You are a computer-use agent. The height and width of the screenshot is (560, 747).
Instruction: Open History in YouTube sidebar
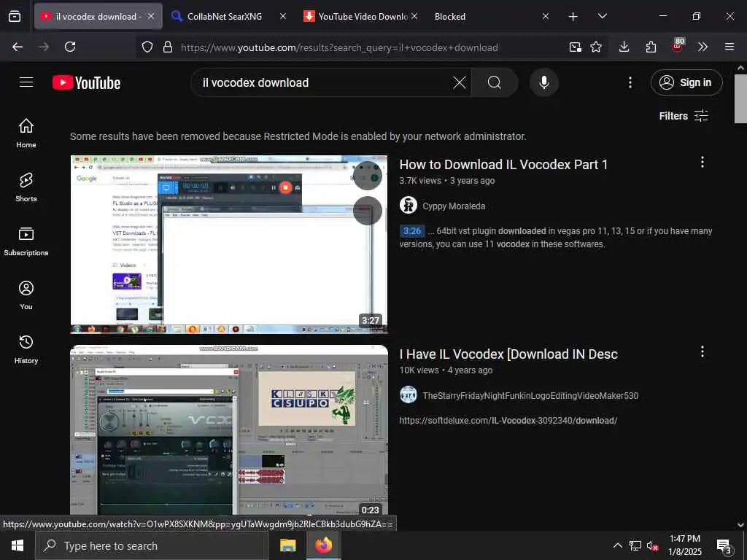26,349
